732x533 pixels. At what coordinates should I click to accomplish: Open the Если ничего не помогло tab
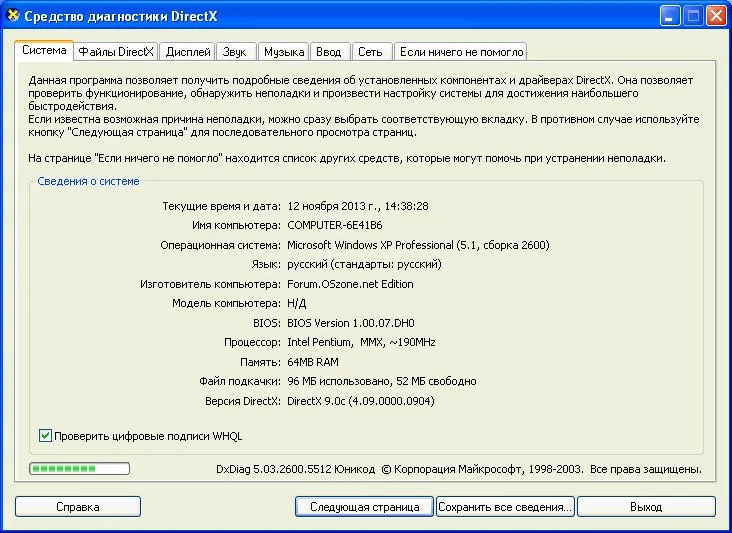pyautogui.click(x=461, y=52)
